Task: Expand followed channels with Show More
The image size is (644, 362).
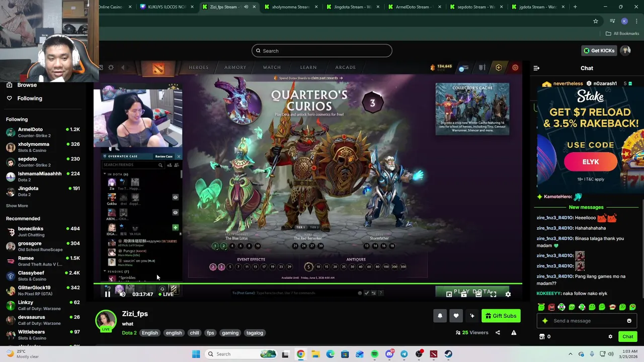Action: pos(17,206)
